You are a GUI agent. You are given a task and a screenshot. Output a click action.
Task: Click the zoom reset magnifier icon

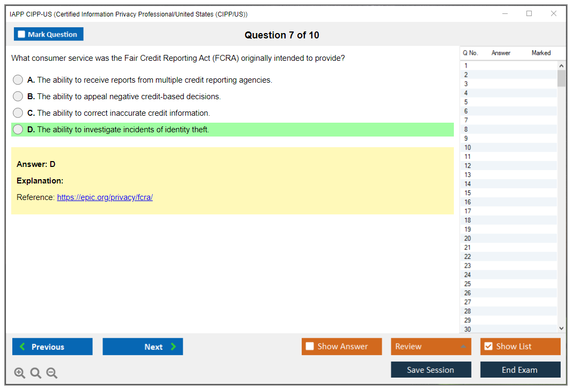pyautogui.click(x=36, y=373)
